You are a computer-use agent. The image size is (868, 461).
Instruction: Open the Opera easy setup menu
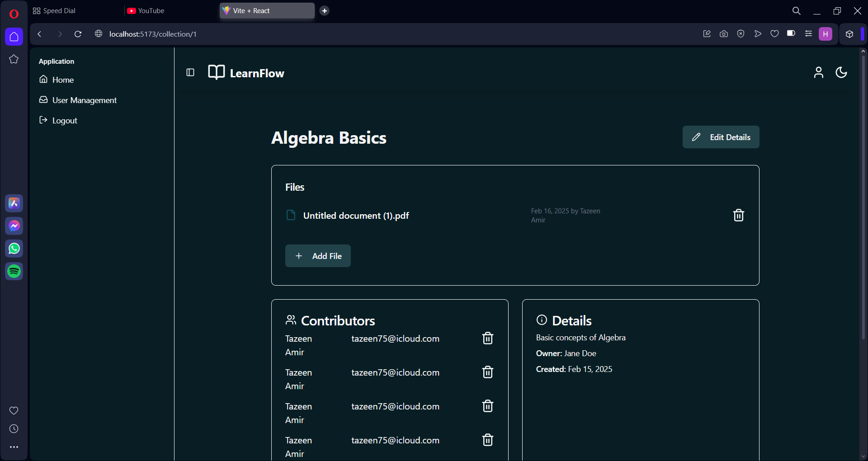pos(808,34)
